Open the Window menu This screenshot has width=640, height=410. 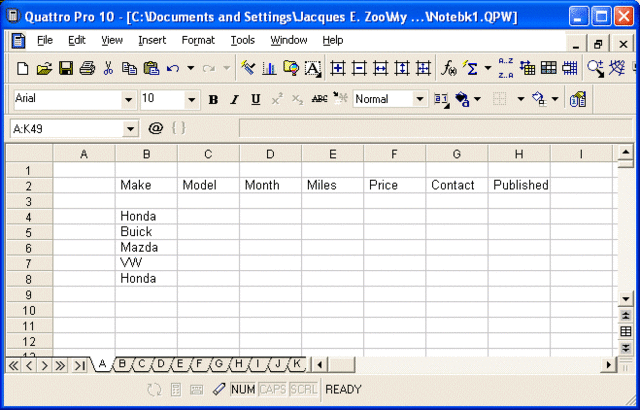(x=289, y=40)
